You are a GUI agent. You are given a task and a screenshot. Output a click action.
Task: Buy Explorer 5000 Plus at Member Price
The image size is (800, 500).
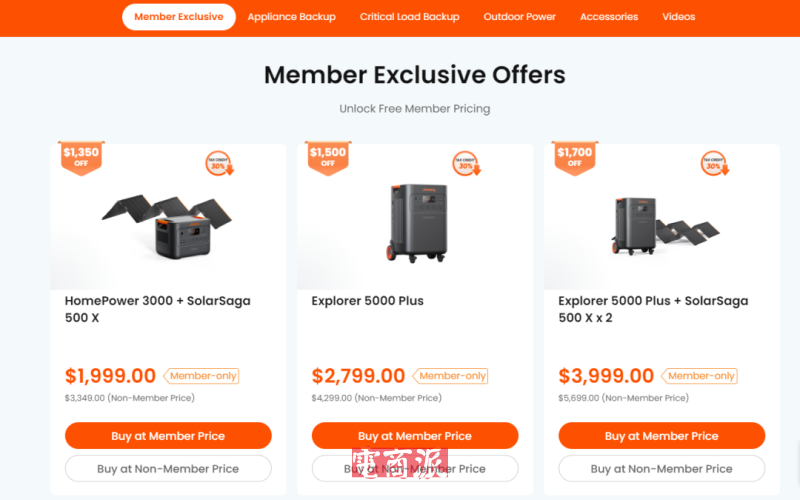tap(415, 436)
